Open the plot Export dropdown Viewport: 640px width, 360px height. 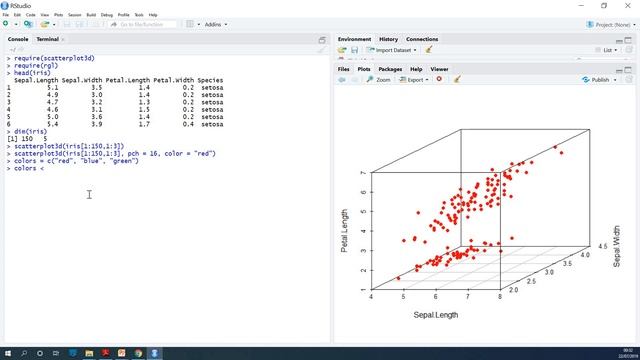[413, 80]
